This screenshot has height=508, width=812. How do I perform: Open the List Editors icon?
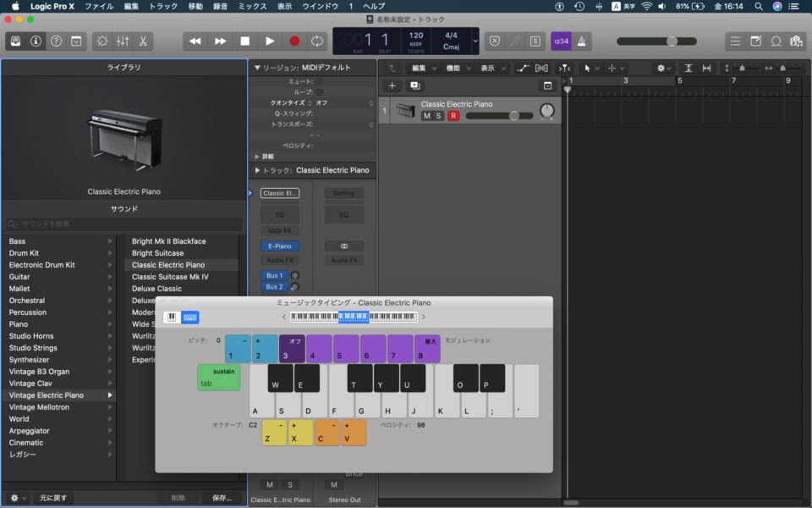(x=735, y=41)
